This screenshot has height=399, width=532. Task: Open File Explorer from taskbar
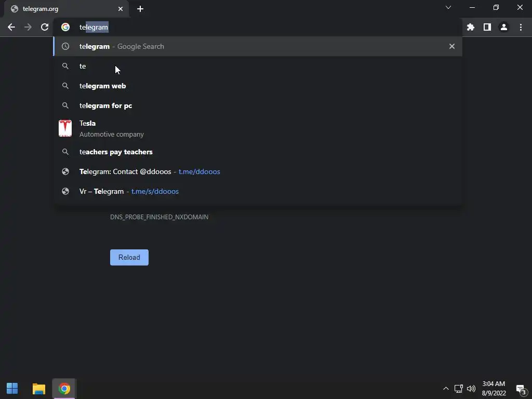(x=38, y=389)
